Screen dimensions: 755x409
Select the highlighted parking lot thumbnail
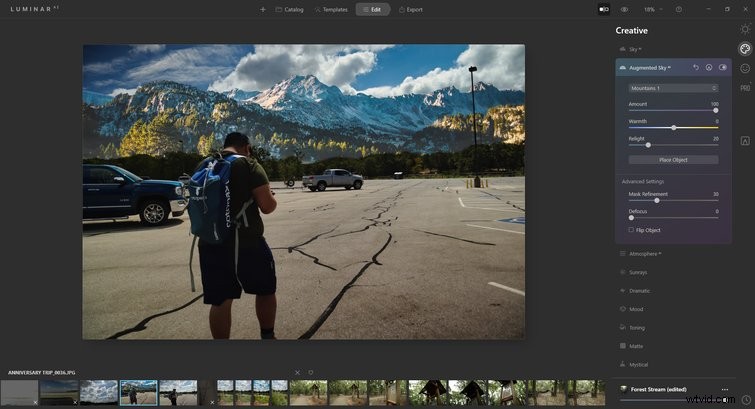(x=139, y=393)
